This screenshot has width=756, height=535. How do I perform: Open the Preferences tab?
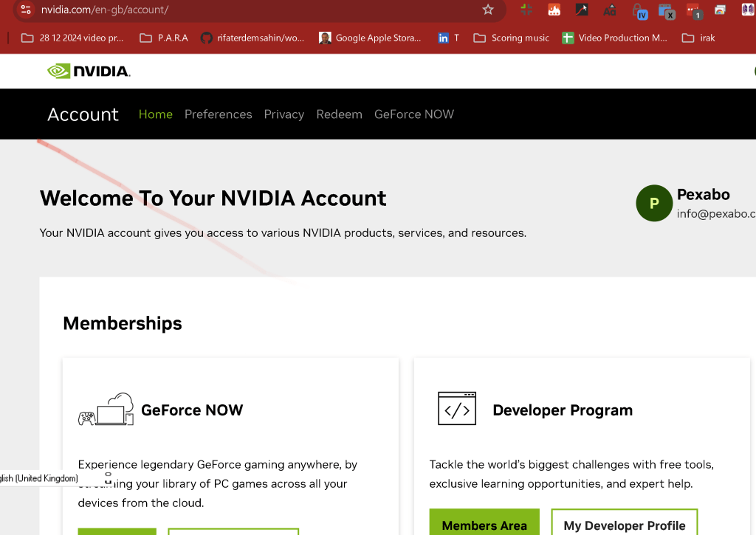point(219,114)
